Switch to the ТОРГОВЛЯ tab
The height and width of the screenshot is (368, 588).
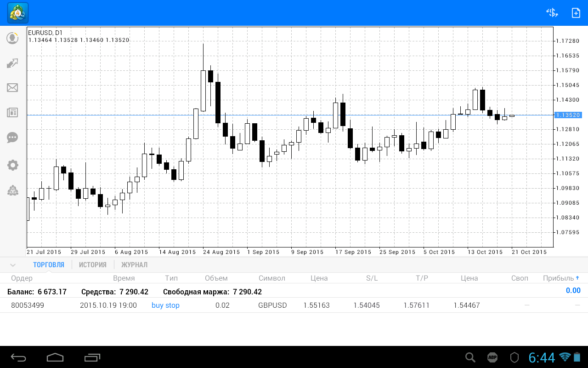[x=49, y=265]
